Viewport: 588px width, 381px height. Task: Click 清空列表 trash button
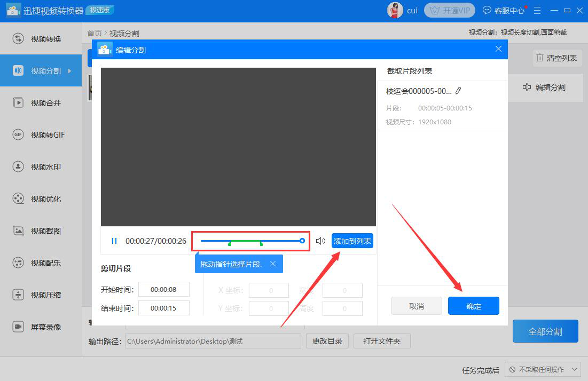coord(557,58)
